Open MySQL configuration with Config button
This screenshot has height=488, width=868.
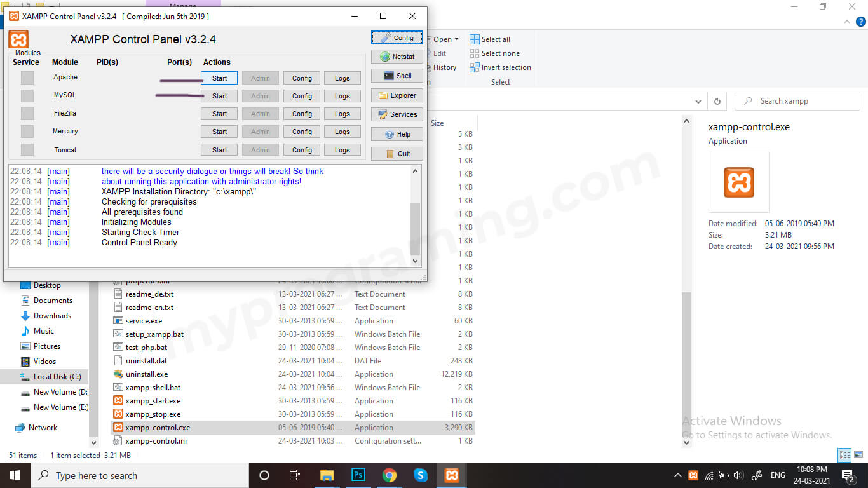[x=301, y=95]
